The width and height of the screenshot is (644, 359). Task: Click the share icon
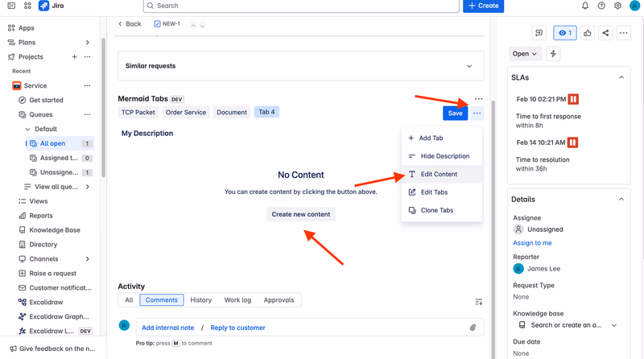[x=605, y=33]
